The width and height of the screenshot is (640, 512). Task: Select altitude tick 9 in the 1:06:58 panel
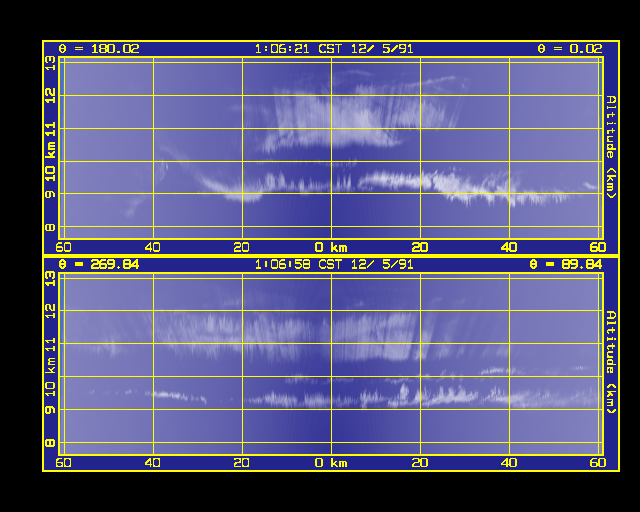pos(50,409)
